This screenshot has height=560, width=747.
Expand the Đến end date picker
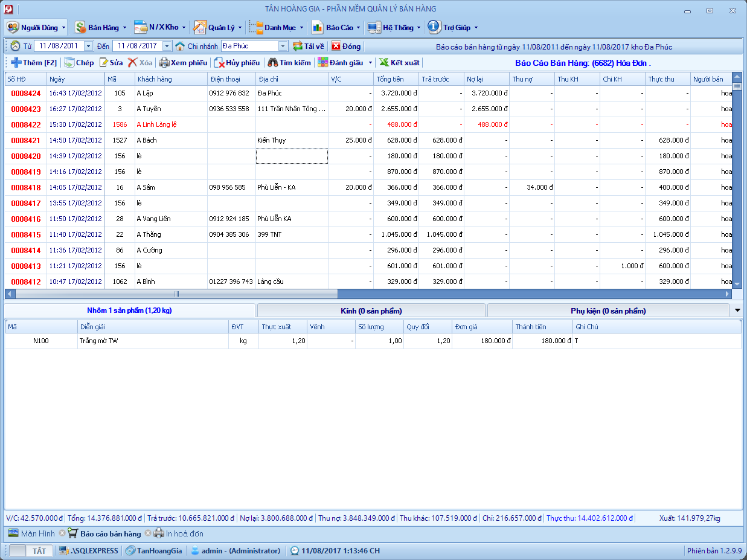167,47
